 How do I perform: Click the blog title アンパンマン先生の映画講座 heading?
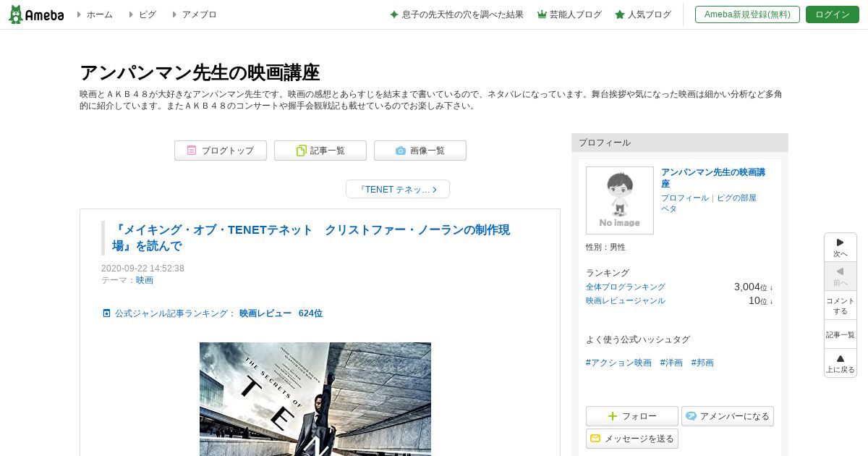click(200, 72)
